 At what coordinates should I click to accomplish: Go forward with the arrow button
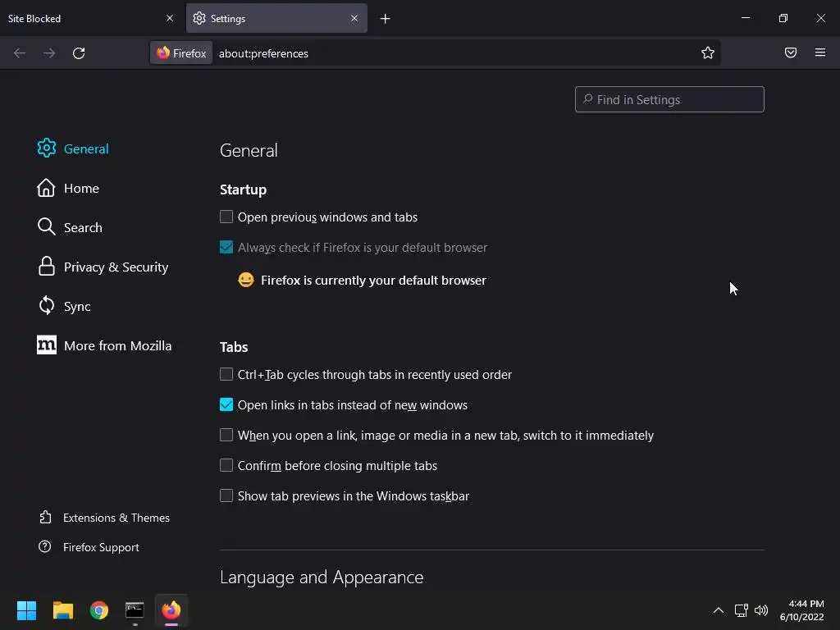click(49, 53)
